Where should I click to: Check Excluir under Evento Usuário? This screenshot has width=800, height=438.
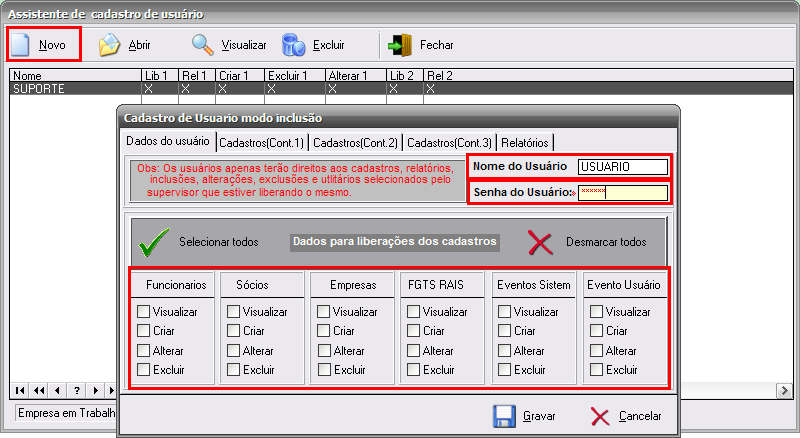click(596, 370)
